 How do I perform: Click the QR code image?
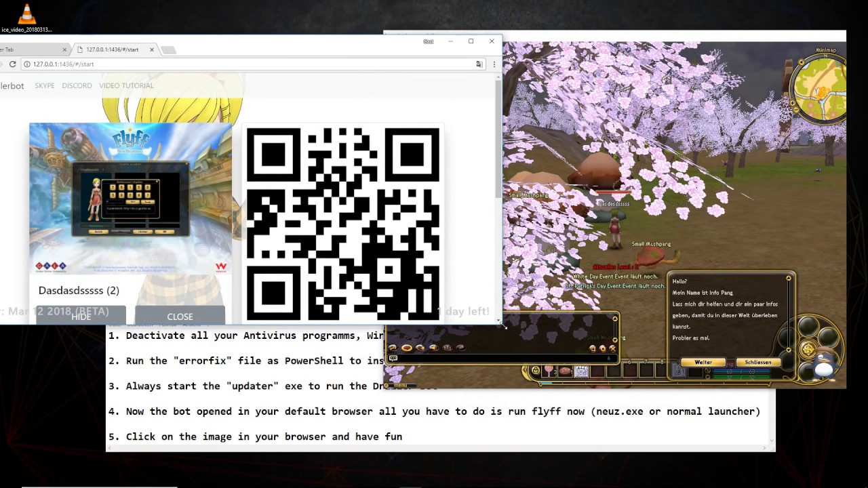tap(342, 224)
